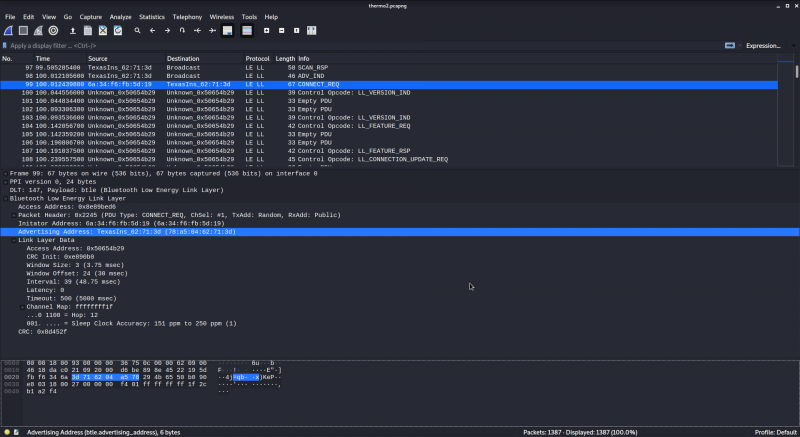Go back in packet history
The width and height of the screenshot is (800, 437).
(x=152, y=31)
